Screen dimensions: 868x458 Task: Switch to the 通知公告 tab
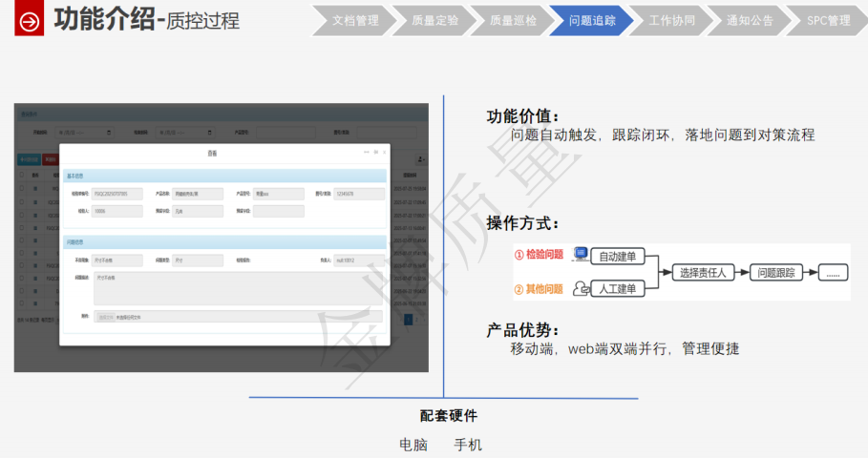(x=750, y=20)
